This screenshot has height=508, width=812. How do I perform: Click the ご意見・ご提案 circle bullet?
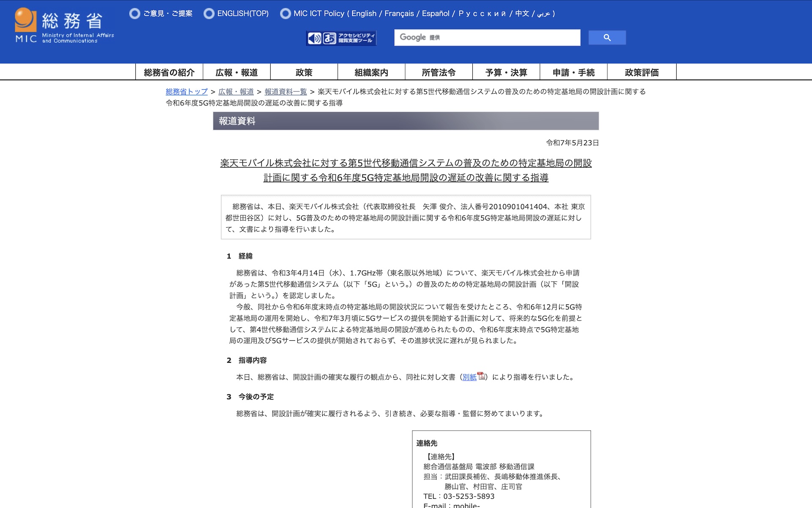(x=134, y=14)
